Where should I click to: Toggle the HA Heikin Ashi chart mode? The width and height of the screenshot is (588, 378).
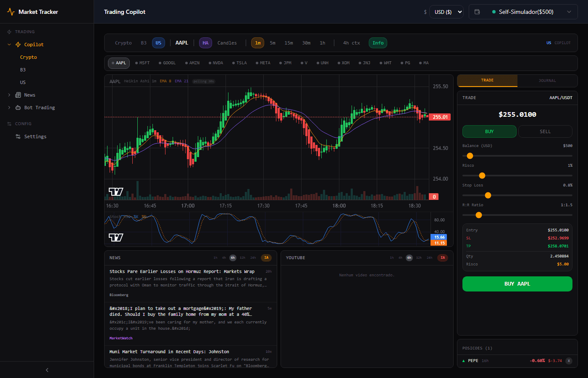point(205,43)
